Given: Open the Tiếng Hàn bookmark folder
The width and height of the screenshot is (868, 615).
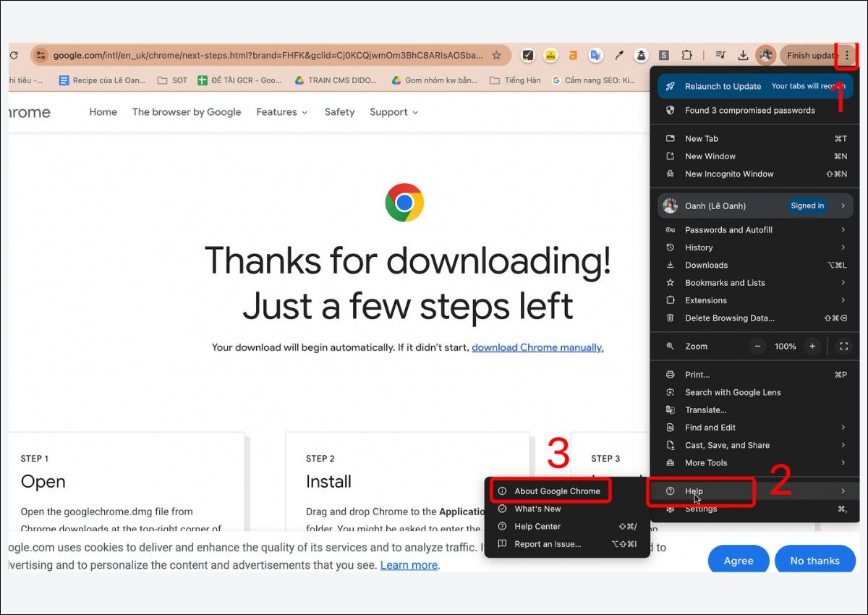Looking at the screenshot, I should 515,80.
